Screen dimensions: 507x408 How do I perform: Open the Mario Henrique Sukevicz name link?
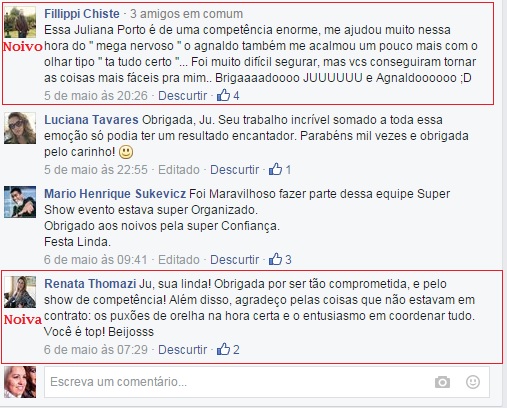point(115,194)
